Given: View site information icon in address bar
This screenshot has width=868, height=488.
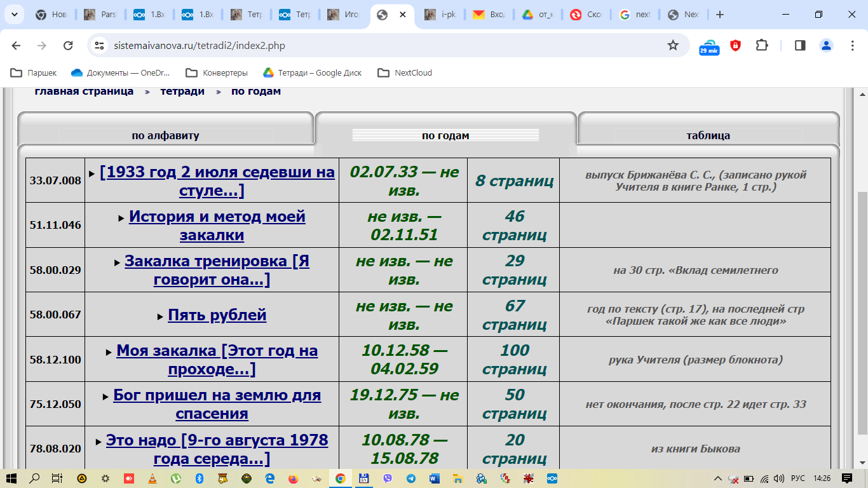Looking at the screenshot, I should coord(98,45).
